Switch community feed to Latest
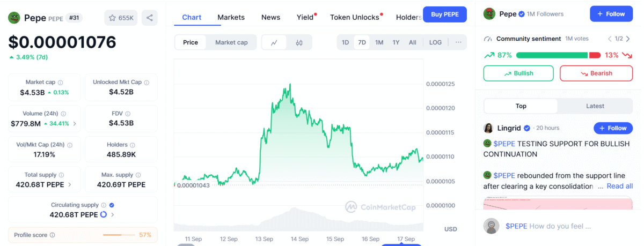 point(595,106)
